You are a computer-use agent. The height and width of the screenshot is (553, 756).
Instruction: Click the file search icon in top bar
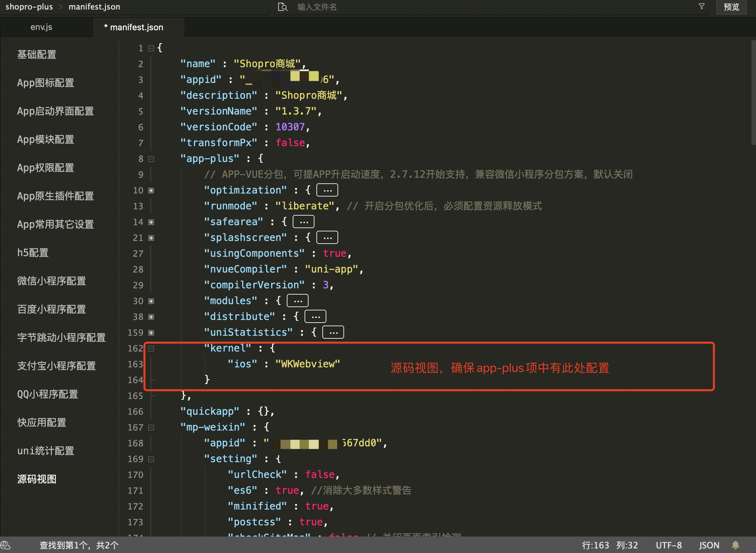point(283,7)
